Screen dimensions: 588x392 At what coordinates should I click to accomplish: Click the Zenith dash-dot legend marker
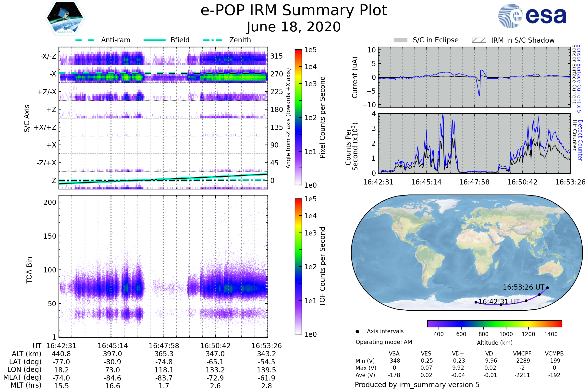(x=212, y=40)
